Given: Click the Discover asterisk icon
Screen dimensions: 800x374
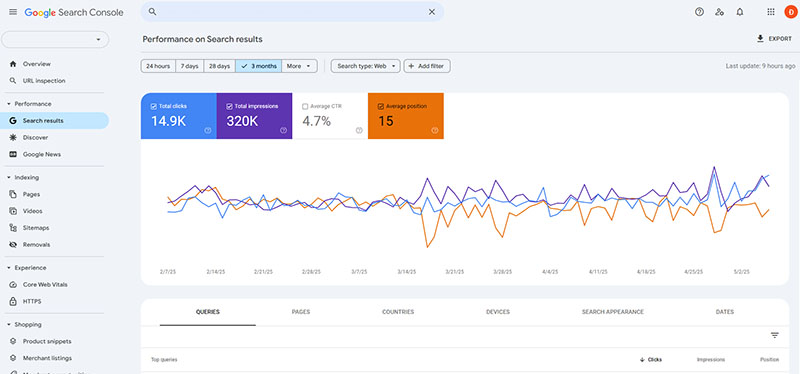Looking at the screenshot, I should [13, 137].
